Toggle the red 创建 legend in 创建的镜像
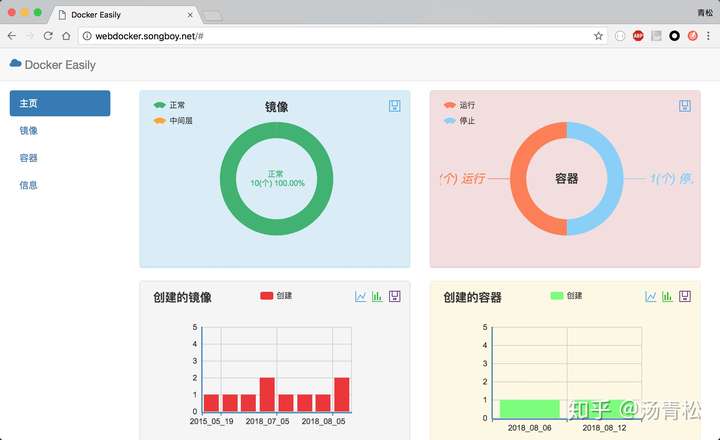Viewport: 720px width, 440px height. coord(276,296)
